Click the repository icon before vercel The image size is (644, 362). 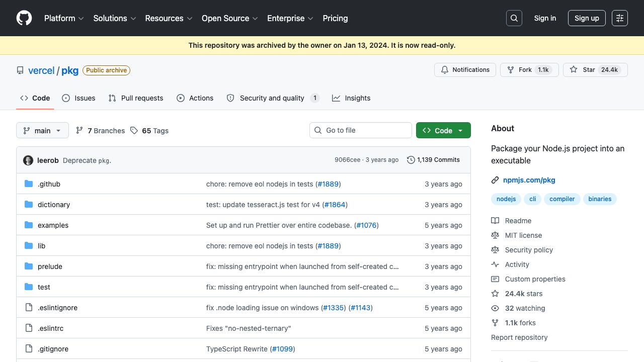tap(20, 70)
